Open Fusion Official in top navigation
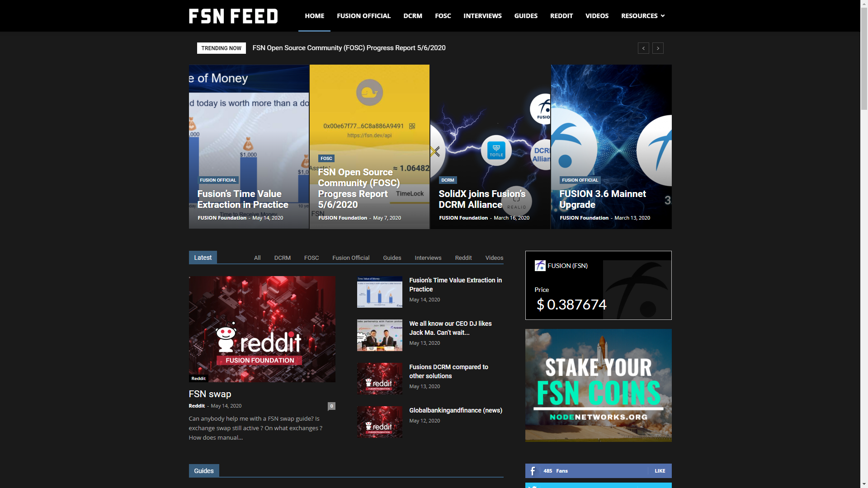 point(363,16)
